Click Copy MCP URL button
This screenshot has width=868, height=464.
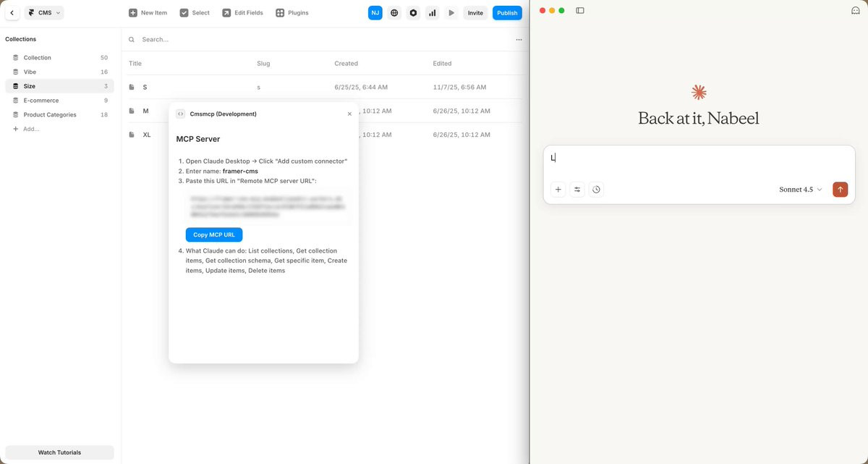coord(214,235)
